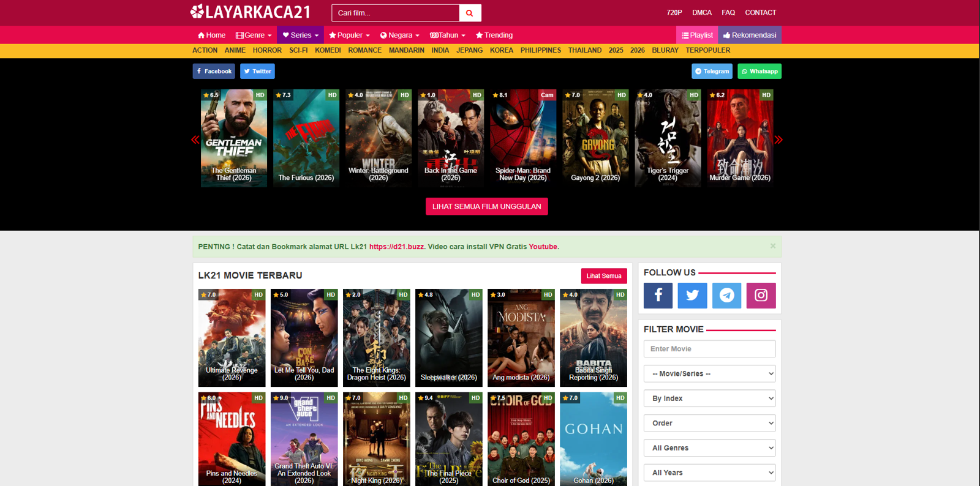The image size is (980, 486).
Task: Share via the Facebook button
Action: [214, 72]
